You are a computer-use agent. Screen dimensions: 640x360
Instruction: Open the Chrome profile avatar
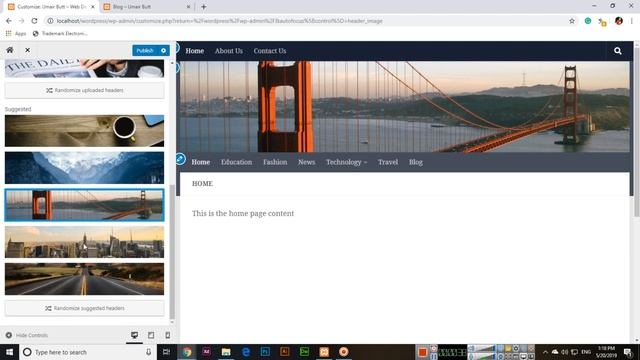[619, 21]
